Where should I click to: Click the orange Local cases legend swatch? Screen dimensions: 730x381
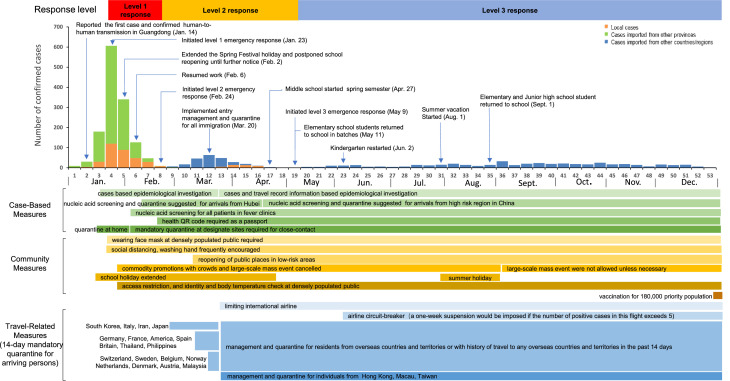tap(605, 27)
